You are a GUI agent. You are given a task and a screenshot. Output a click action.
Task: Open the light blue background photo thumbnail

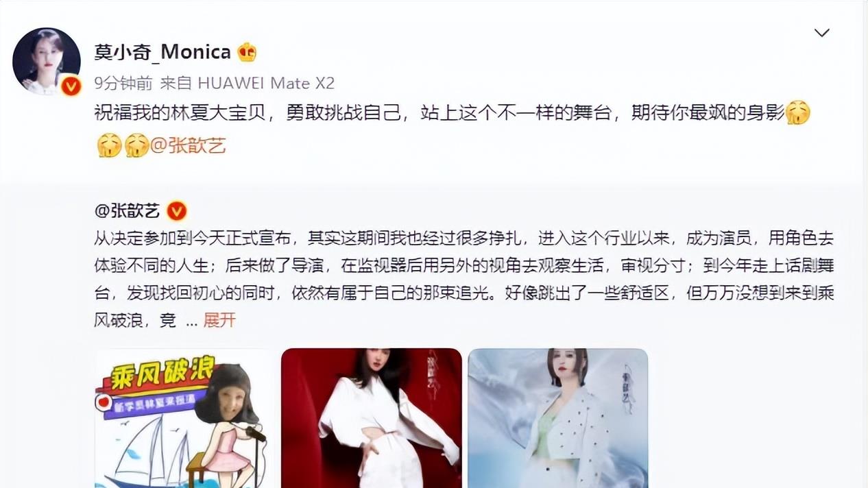tap(558, 418)
